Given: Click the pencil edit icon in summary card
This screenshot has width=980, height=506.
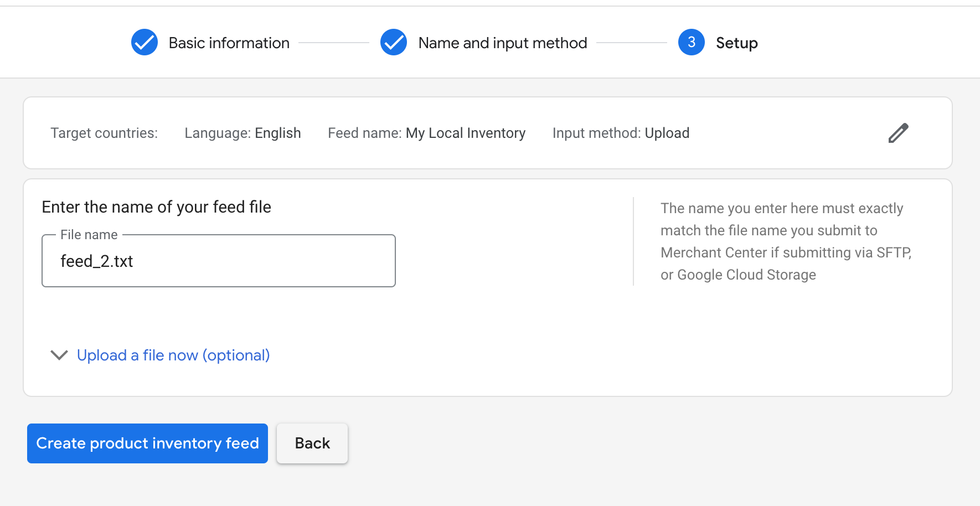Looking at the screenshot, I should [898, 133].
